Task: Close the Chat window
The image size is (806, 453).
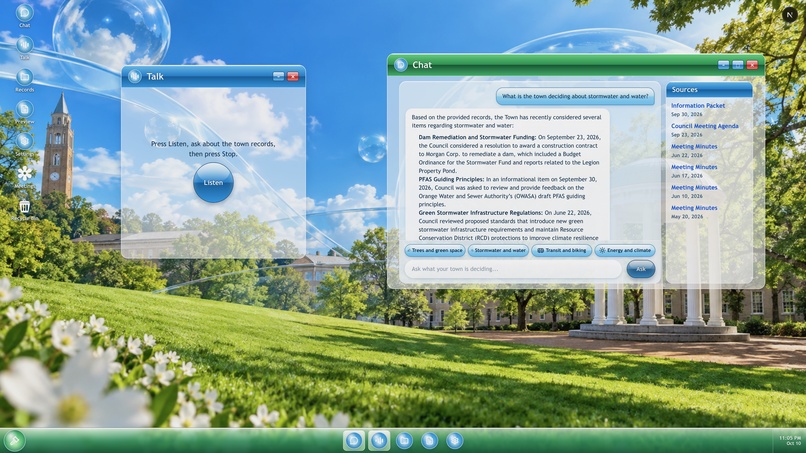Action: pyautogui.click(x=752, y=65)
